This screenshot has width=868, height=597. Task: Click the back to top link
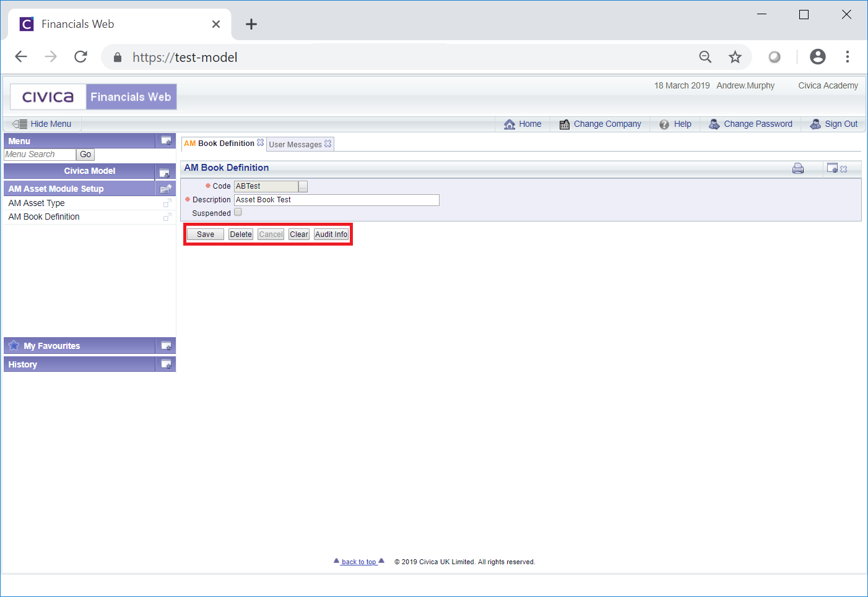[359, 562]
